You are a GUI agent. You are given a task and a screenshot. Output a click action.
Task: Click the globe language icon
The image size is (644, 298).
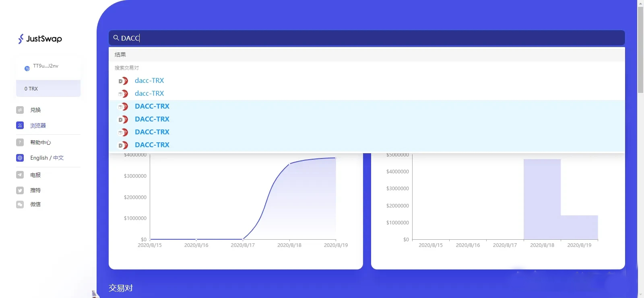(x=20, y=158)
